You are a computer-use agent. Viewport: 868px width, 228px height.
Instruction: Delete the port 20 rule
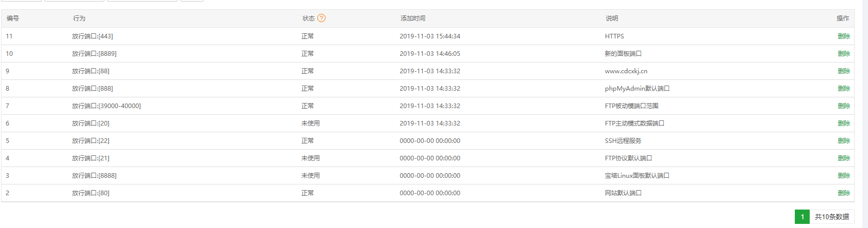844,123
